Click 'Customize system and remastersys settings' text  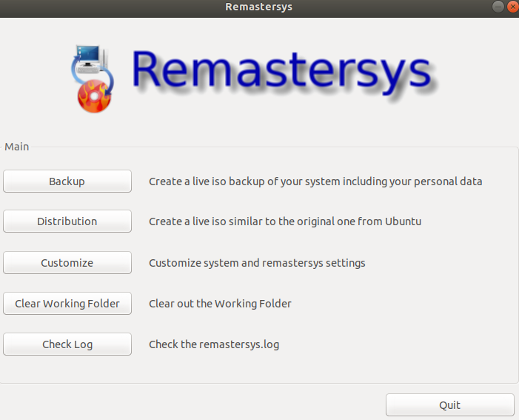click(x=257, y=263)
